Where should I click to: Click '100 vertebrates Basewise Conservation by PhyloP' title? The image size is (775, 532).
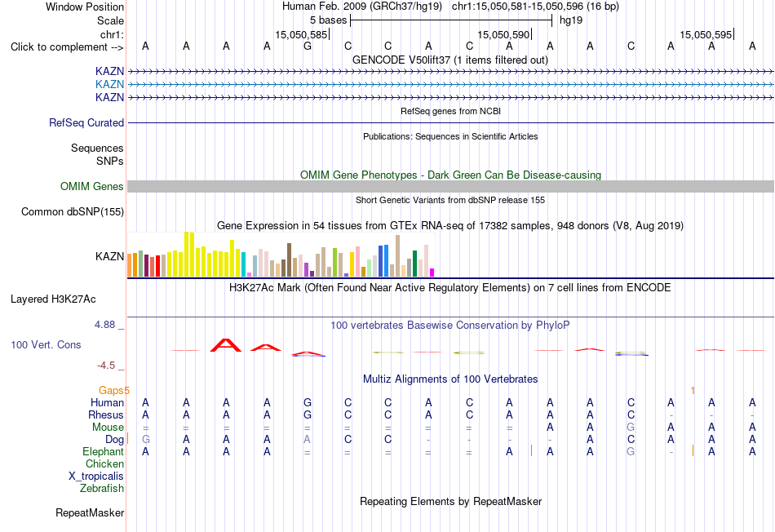(x=450, y=326)
